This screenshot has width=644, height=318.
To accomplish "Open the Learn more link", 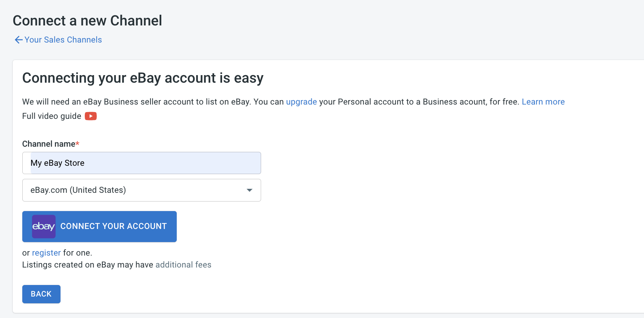I will pos(543,102).
